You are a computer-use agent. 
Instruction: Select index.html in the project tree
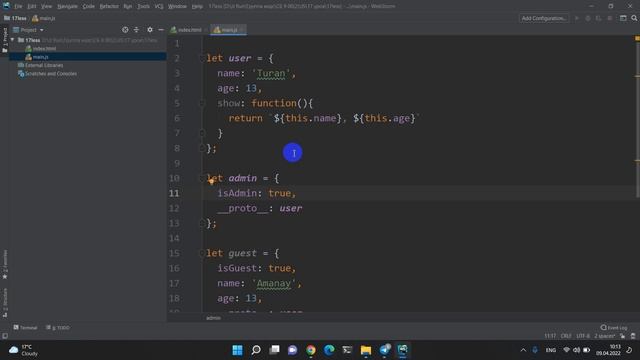40,49
